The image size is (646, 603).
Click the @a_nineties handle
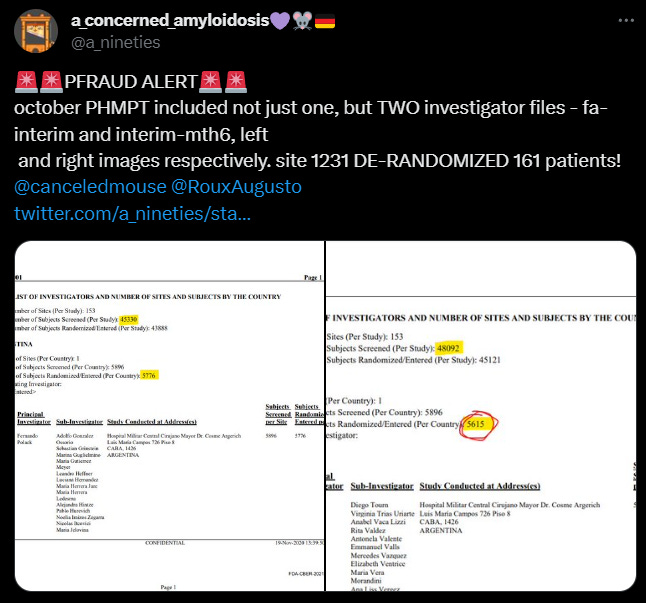click(x=116, y=42)
